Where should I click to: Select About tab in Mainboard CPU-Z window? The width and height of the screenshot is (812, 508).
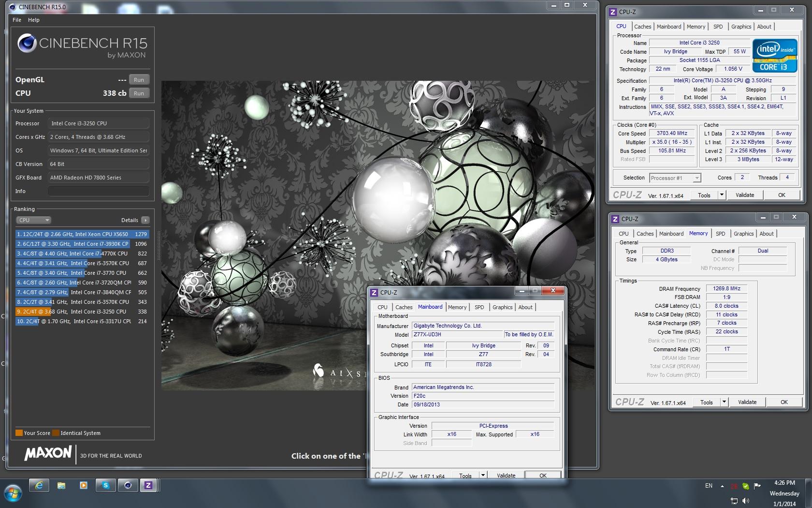[525, 307]
